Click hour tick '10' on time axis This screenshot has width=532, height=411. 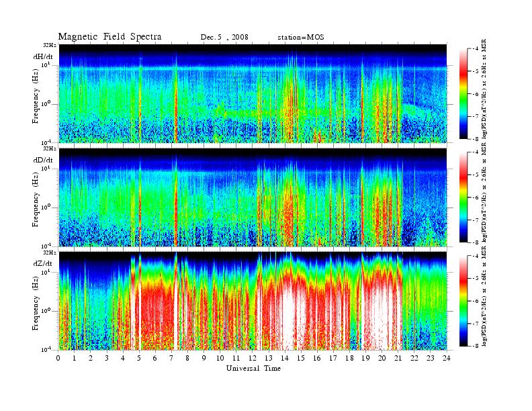[220, 358]
